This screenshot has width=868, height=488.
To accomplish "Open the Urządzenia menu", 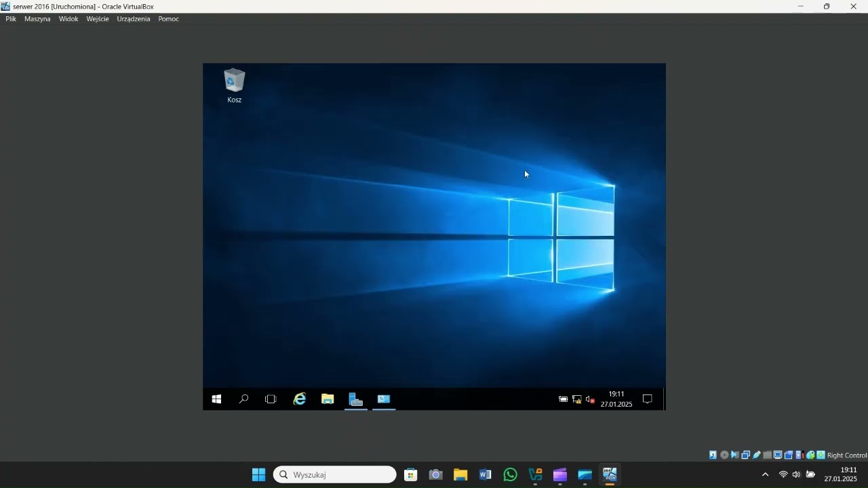I will [134, 19].
